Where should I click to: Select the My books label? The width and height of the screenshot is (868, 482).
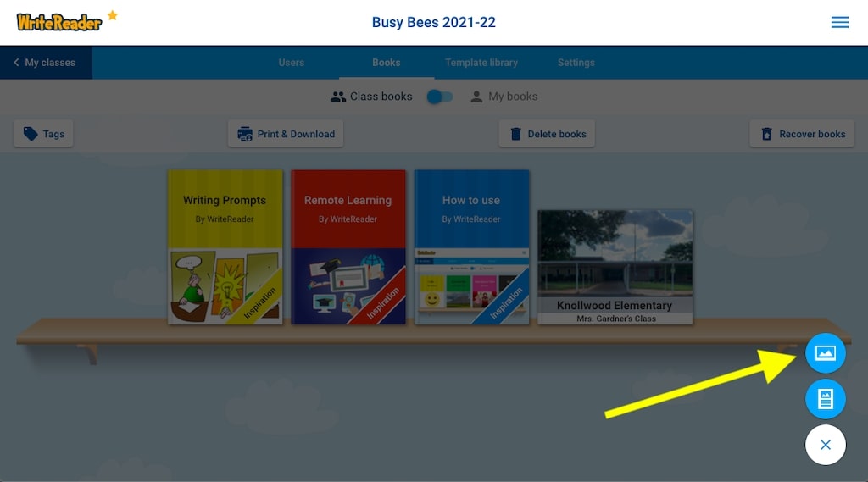tap(513, 97)
